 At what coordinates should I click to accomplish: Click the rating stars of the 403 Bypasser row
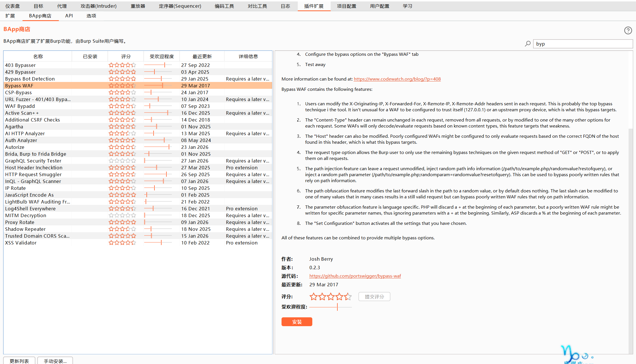pos(122,65)
